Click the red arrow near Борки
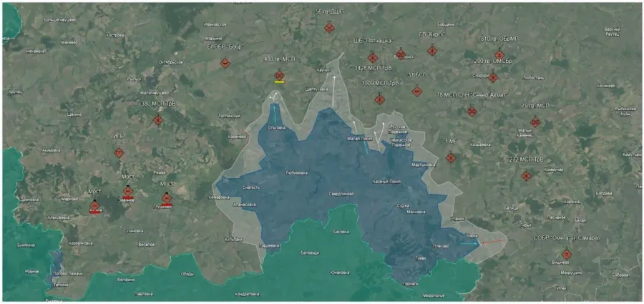 [x=492, y=243]
